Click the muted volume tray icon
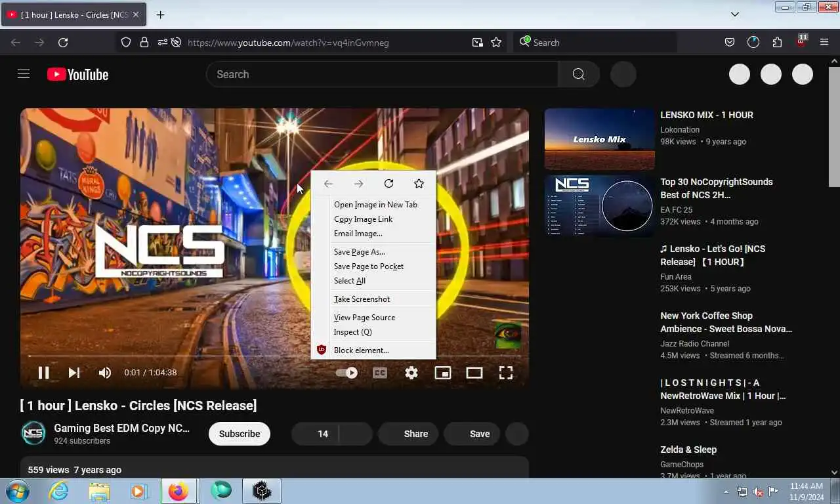 pos(758,492)
